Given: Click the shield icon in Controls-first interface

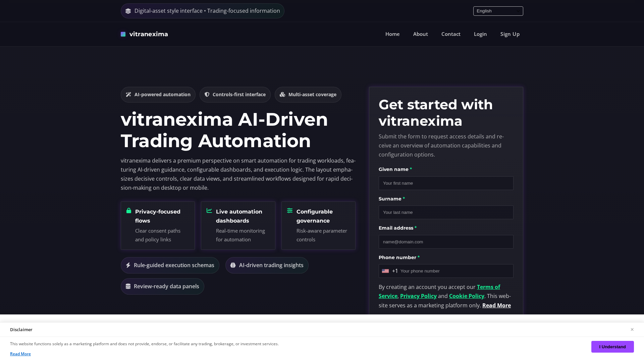Looking at the screenshot, I should point(207,95).
